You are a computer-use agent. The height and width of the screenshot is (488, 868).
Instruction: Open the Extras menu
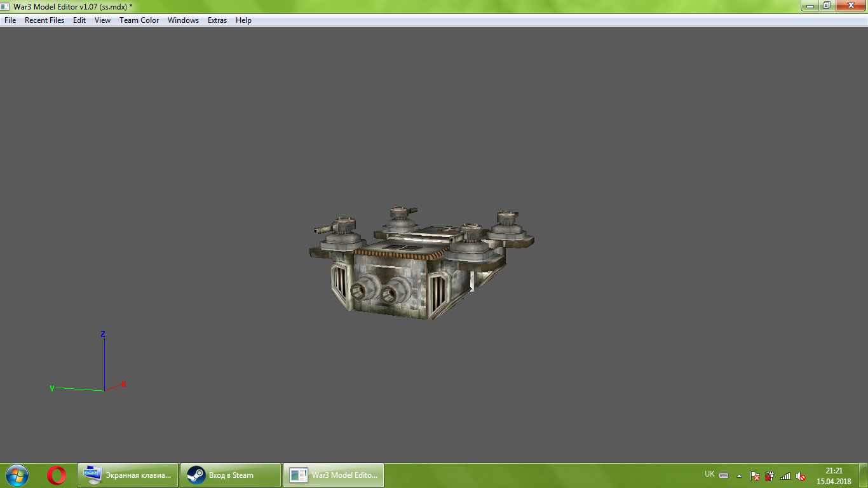click(217, 20)
